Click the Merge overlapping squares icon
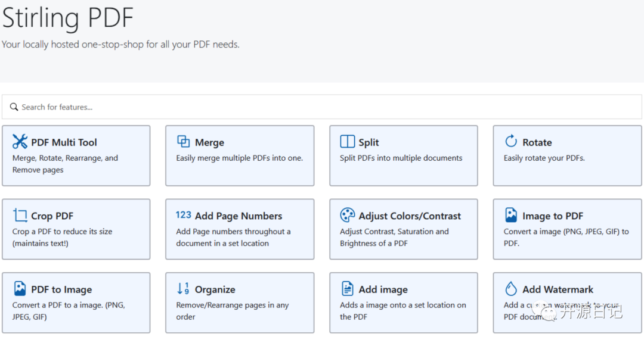Image resolution: width=644 pixels, height=340 pixels. click(183, 141)
